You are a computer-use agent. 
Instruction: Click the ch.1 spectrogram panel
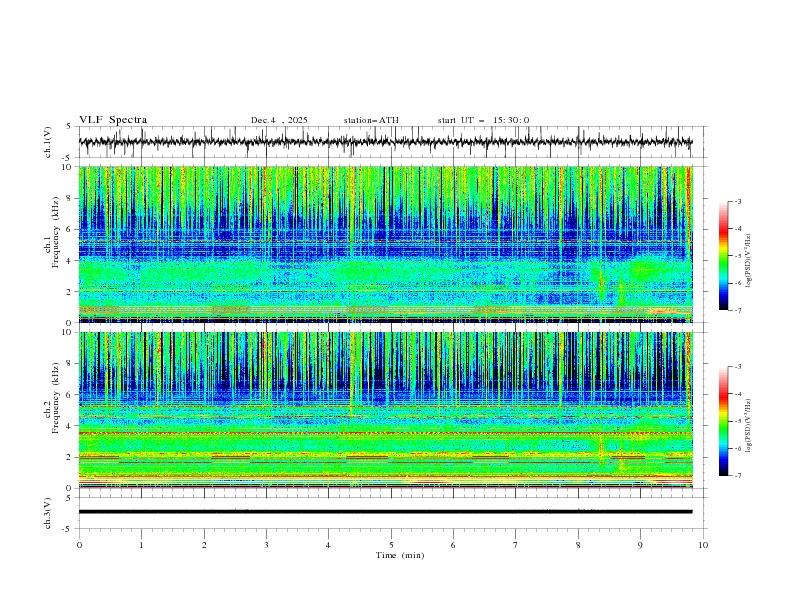[x=385, y=244]
